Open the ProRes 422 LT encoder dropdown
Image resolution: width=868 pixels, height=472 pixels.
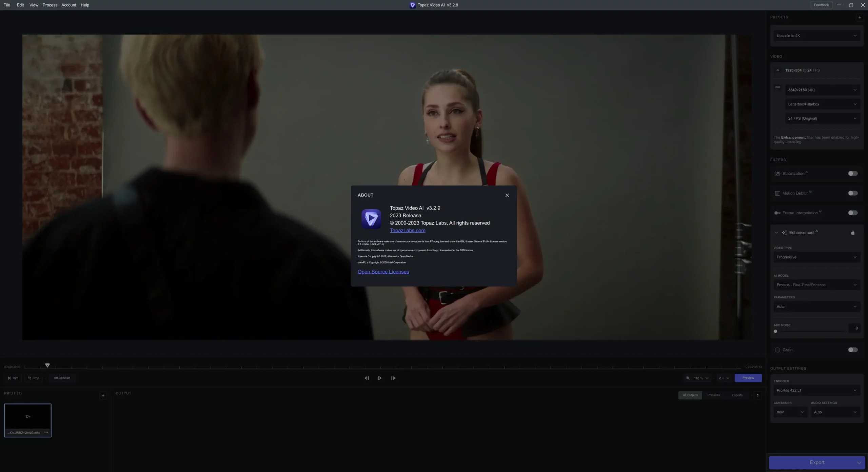coord(816,390)
